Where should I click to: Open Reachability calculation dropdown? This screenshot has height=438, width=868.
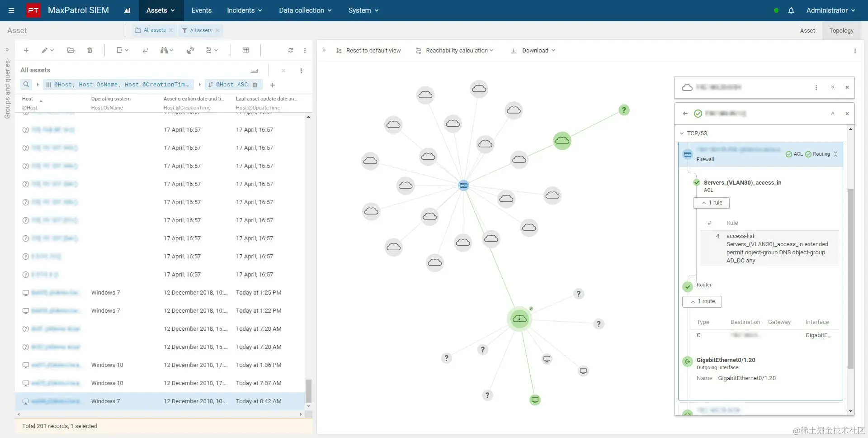coord(454,51)
